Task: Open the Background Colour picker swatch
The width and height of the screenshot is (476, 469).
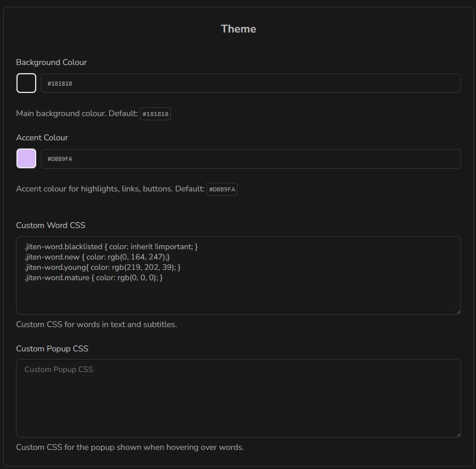Action: tap(26, 83)
